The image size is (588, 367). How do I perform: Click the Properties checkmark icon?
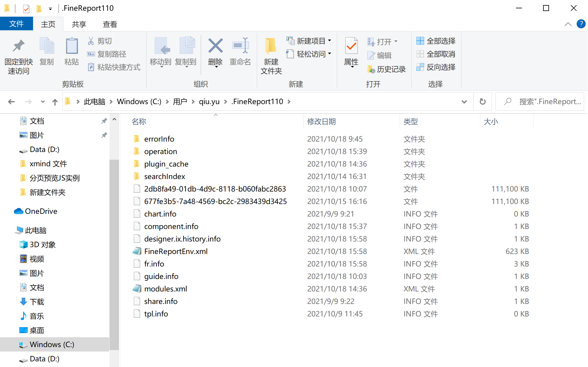[x=351, y=46]
